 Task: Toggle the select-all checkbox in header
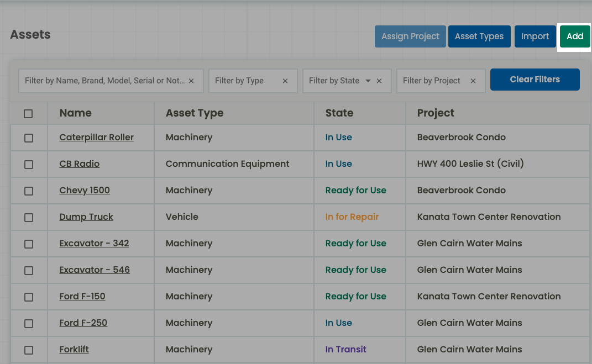pyautogui.click(x=28, y=114)
